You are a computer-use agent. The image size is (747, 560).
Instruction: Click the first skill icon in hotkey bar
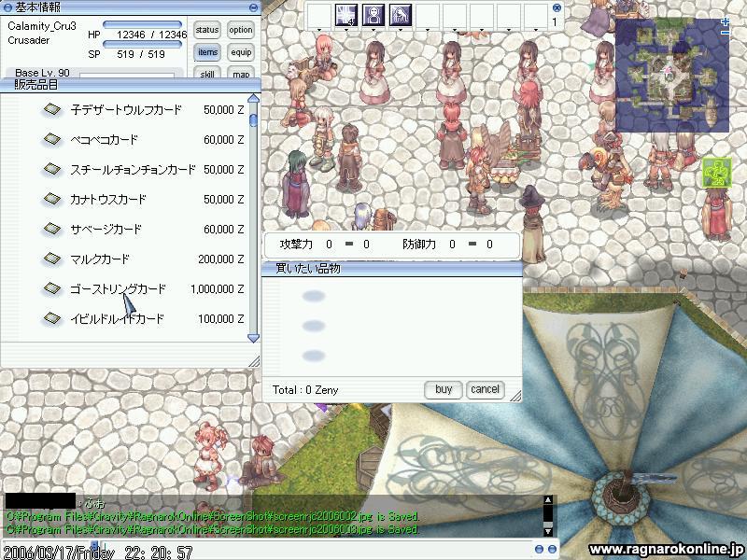[x=346, y=15]
